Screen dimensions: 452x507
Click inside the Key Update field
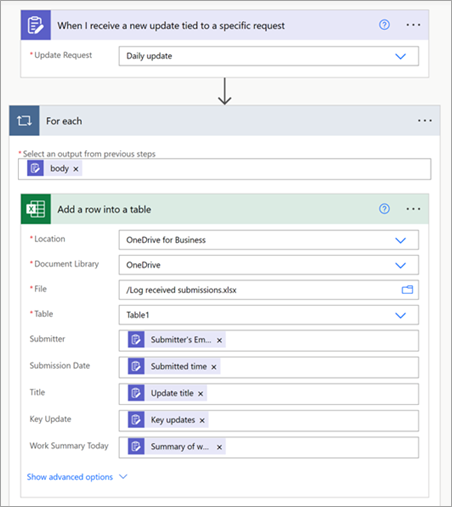(269, 420)
